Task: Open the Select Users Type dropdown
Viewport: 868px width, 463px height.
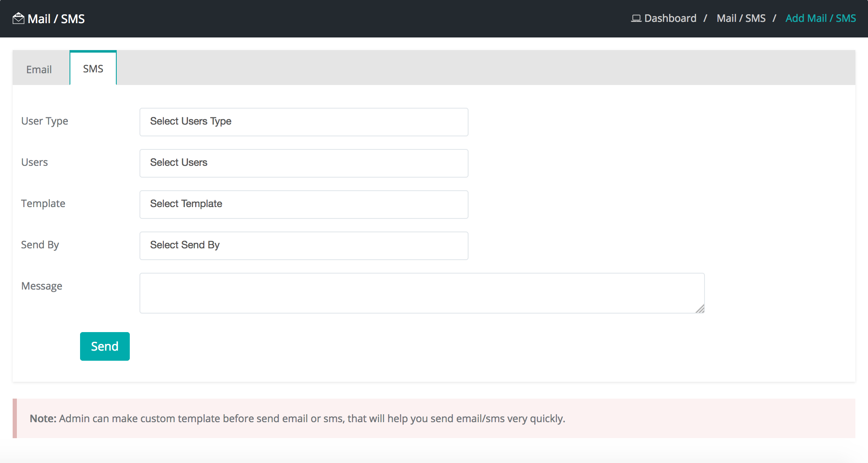Action: pyautogui.click(x=303, y=122)
